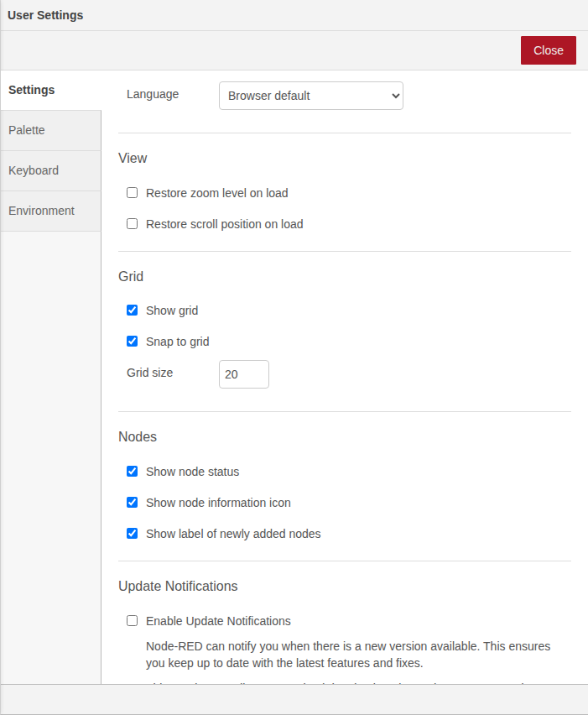Close the User Settings dialog
The image size is (588, 715).
pyautogui.click(x=548, y=50)
